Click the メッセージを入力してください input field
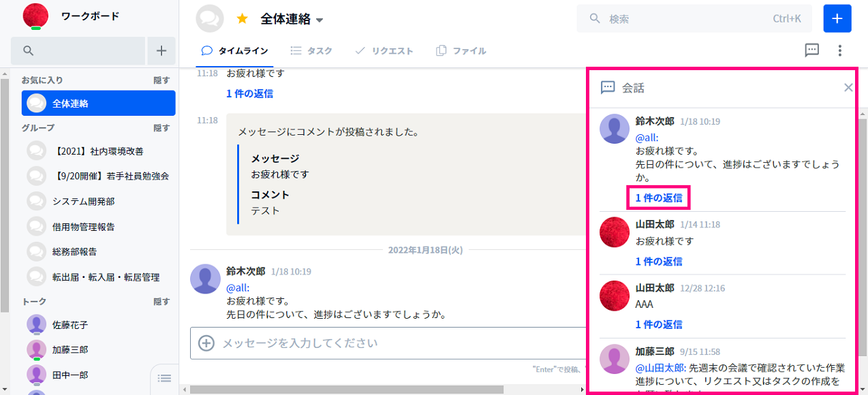 tap(395, 343)
